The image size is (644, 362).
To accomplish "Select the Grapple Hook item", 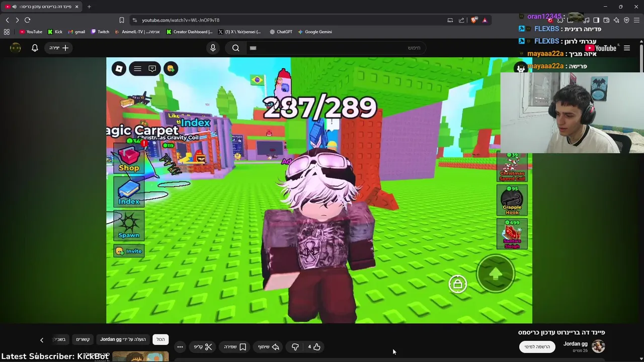I will [x=512, y=200].
